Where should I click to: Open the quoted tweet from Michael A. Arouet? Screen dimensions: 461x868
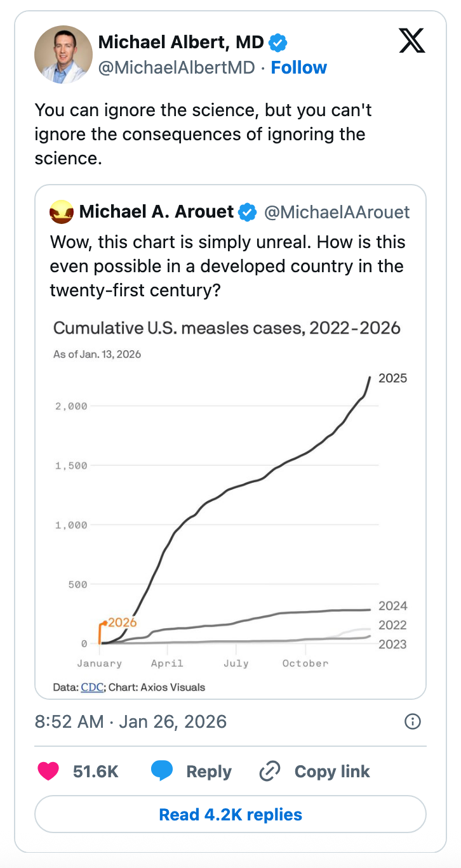pos(230,266)
